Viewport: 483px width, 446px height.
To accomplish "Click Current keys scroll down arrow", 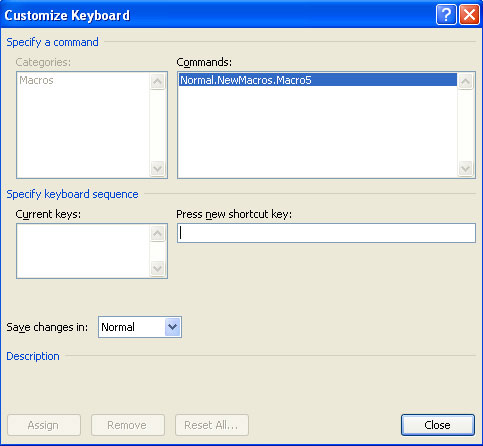I will [157, 268].
